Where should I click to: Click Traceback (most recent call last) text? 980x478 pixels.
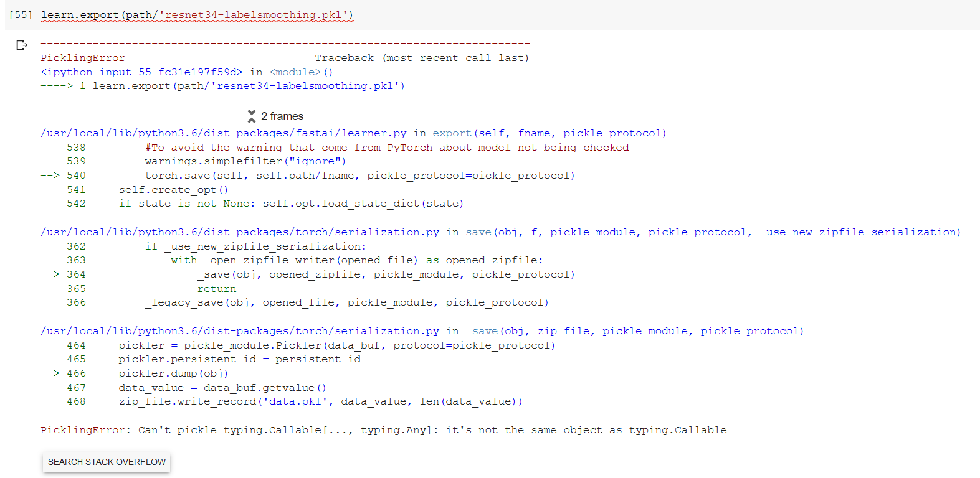pos(422,58)
